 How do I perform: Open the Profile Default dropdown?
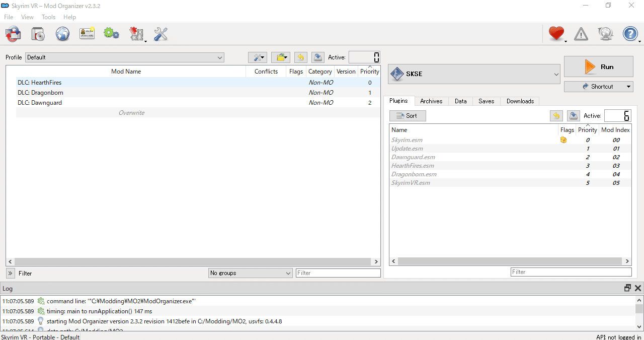(x=125, y=57)
